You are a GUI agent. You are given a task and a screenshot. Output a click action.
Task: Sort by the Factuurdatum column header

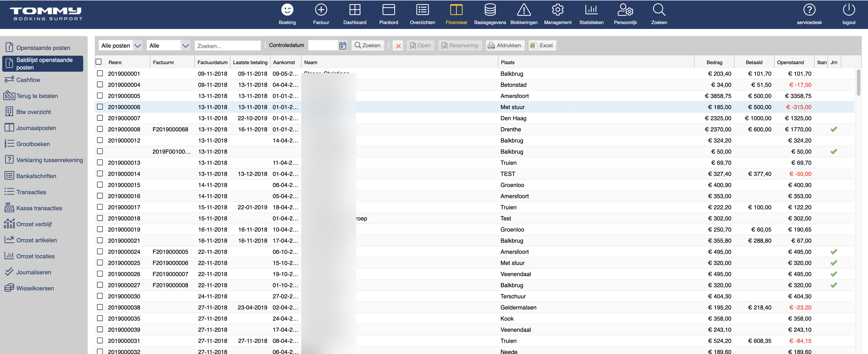point(212,62)
